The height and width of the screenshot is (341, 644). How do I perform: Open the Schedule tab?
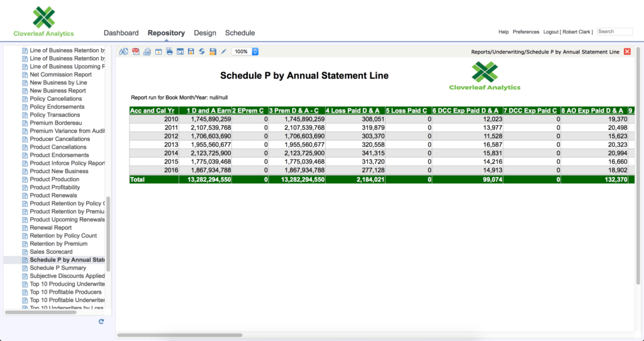(x=240, y=33)
